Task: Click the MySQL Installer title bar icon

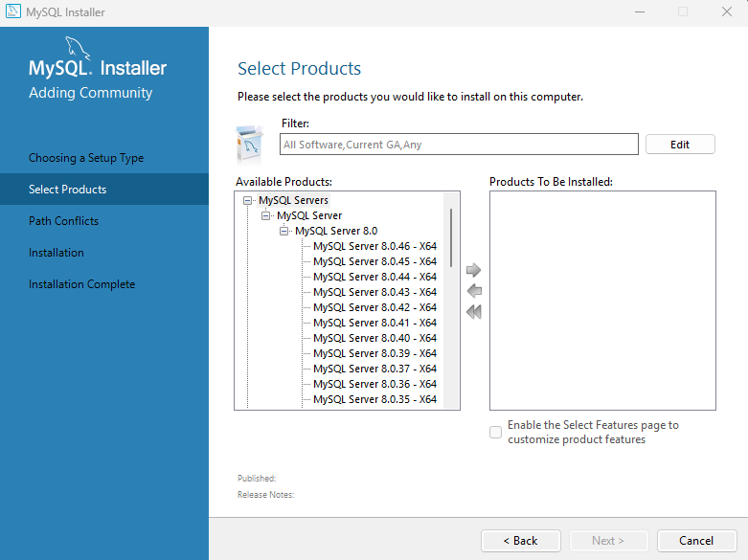Action: pyautogui.click(x=12, y=11)
